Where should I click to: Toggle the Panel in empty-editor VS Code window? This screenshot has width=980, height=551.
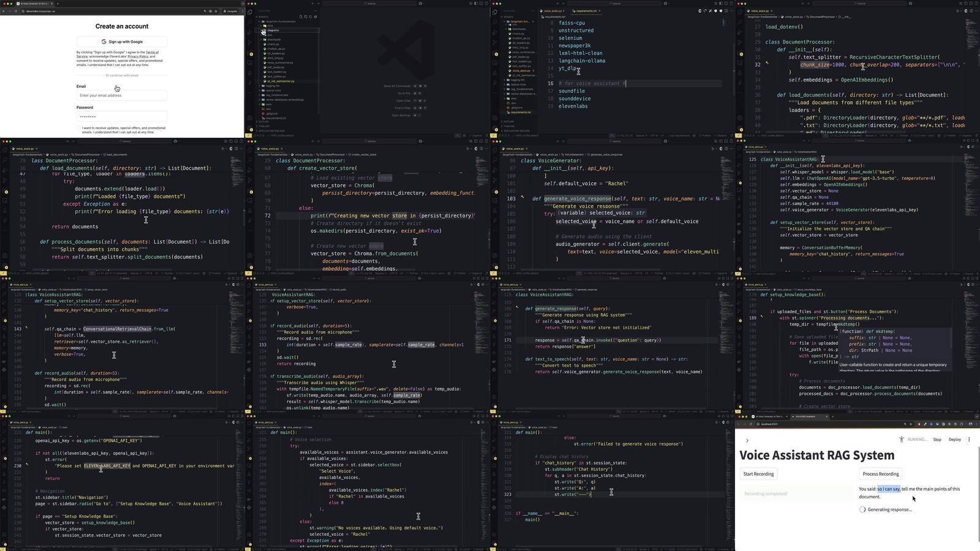480,3
